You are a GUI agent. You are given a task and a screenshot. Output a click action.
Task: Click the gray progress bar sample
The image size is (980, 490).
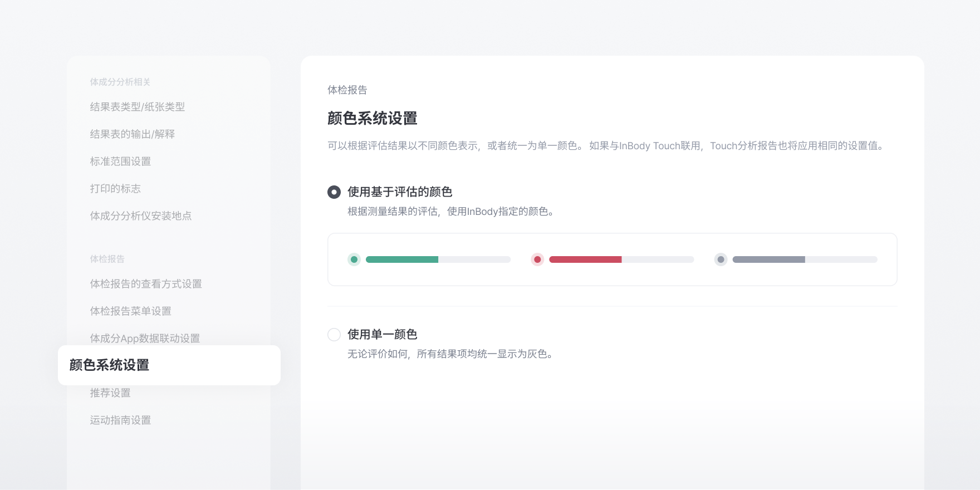805,259
